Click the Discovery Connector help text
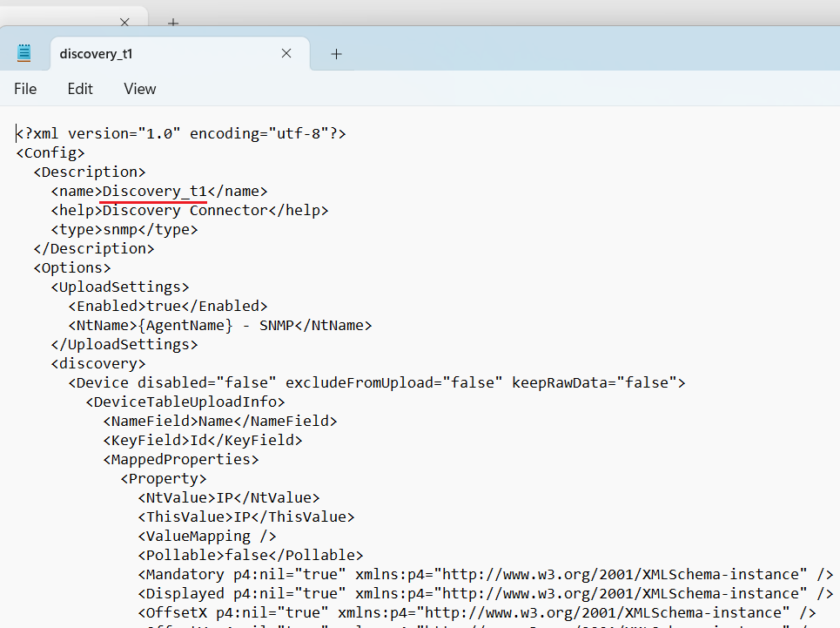The image size is (840, 628). click(185, 211)
